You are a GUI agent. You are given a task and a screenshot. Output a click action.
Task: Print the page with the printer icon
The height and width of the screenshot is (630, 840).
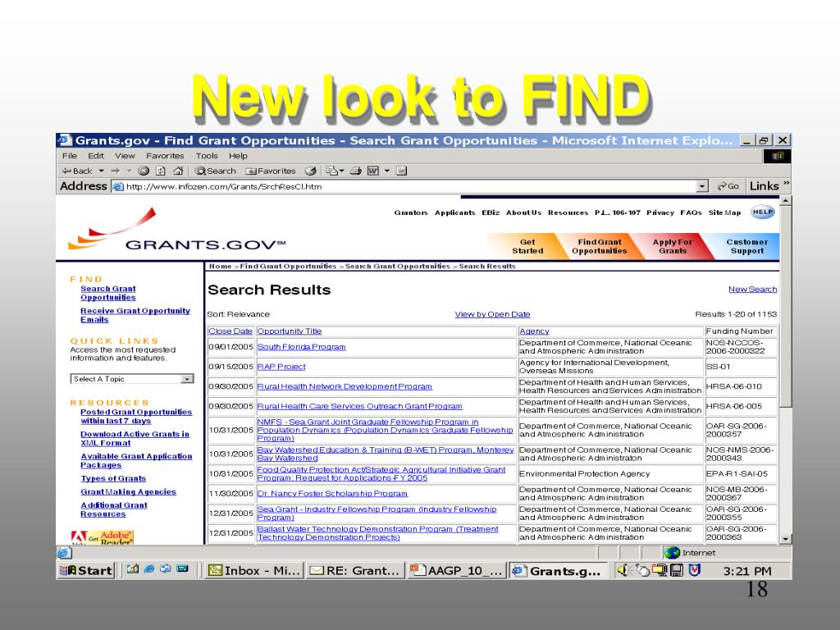(x=356, y=171)
